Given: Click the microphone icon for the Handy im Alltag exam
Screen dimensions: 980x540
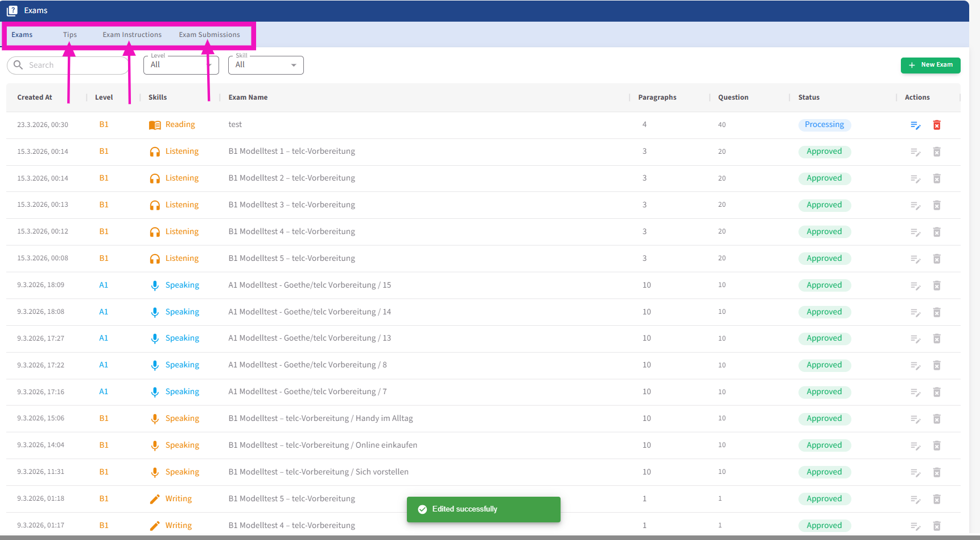Looking at the screenshot, I should click(155, 419).
